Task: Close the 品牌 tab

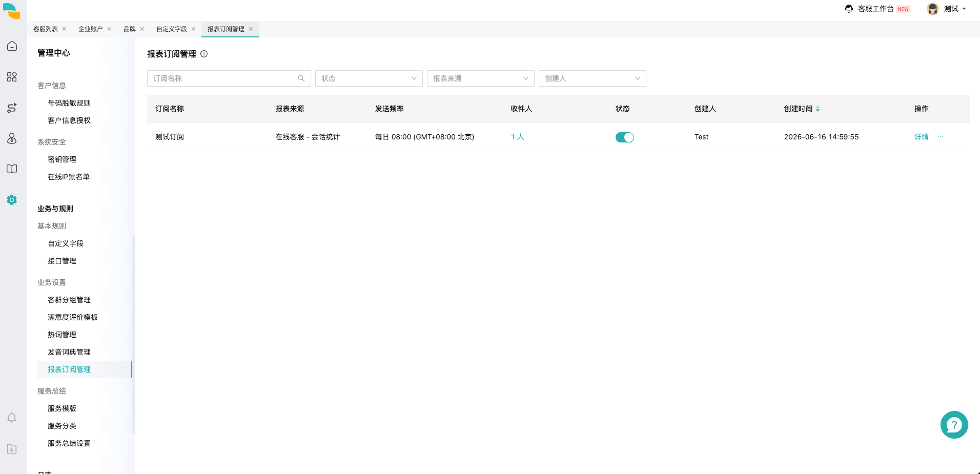Action: pos(142,29)
